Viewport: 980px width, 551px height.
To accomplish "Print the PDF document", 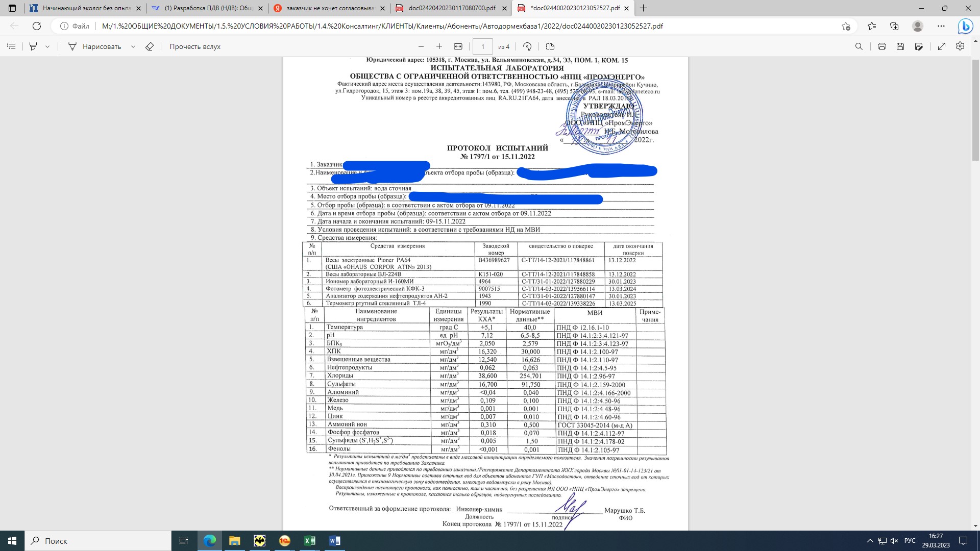I will coord(881,46).
